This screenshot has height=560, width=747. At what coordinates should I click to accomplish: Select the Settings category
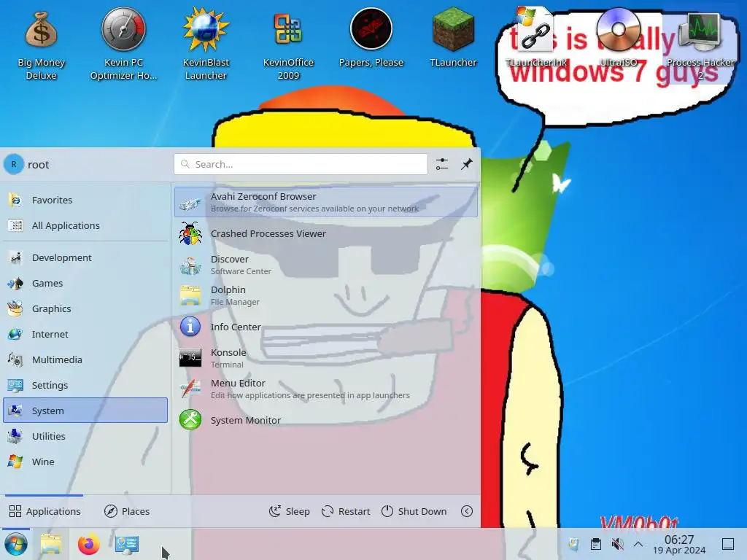pyautogui.click(x=86, y=385)
